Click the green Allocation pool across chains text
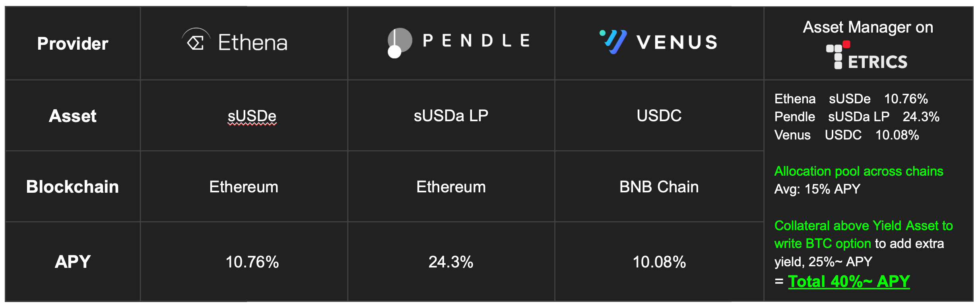980x308 pixels. pos(858,171)
